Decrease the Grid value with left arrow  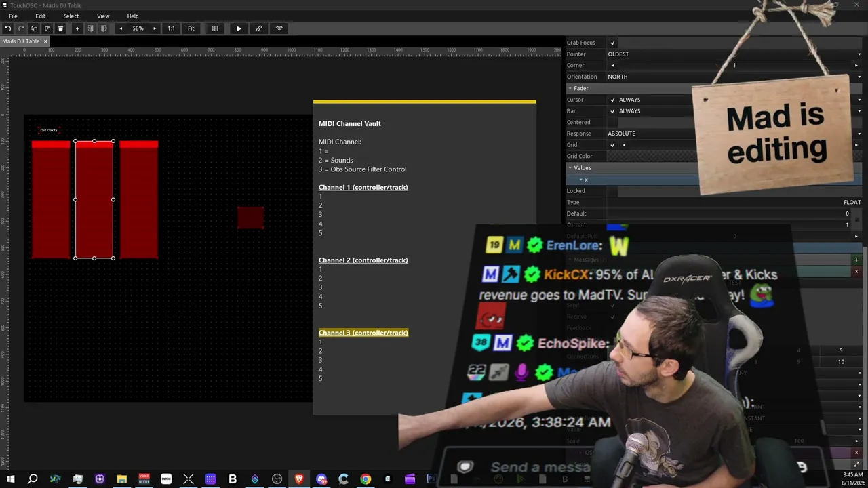pyautogui.click(x=624, y=145)
